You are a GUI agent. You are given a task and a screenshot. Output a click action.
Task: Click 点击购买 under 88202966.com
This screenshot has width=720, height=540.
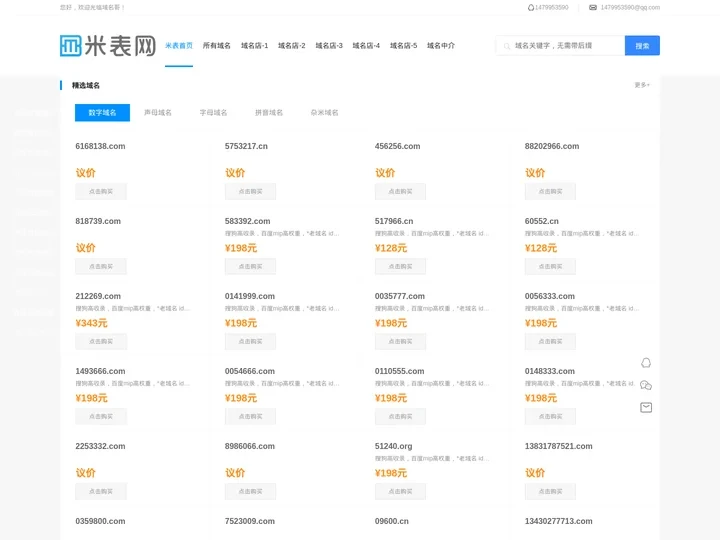pyautogui.click(x=550, y=191)
